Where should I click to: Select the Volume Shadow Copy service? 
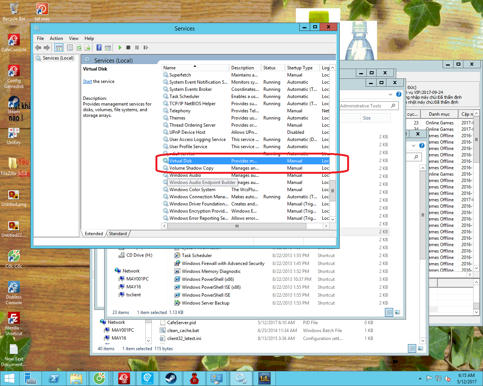pyautogui.click(x=246, y=168)
